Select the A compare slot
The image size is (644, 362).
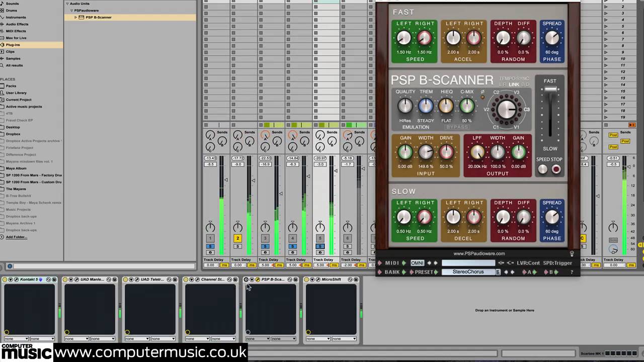(x=529, y=272)
